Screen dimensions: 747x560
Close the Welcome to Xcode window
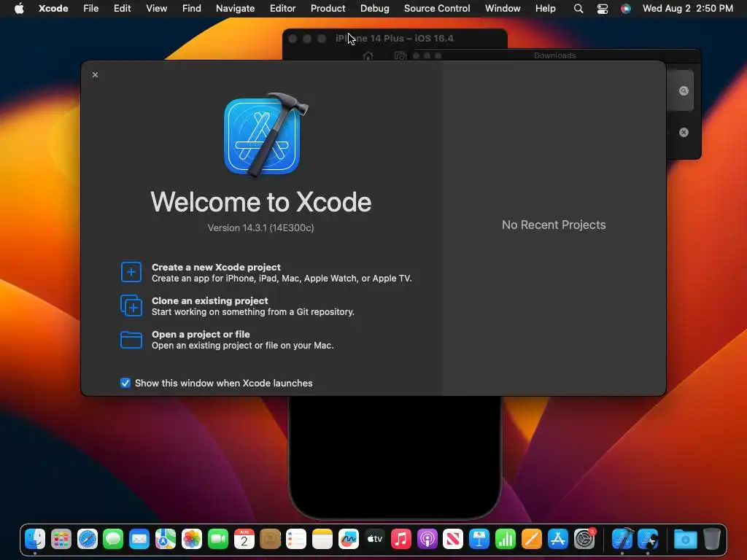click(96, 75)
